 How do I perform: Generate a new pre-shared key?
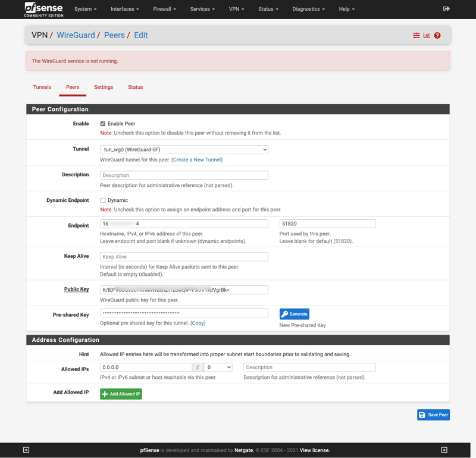coord(295,314)
